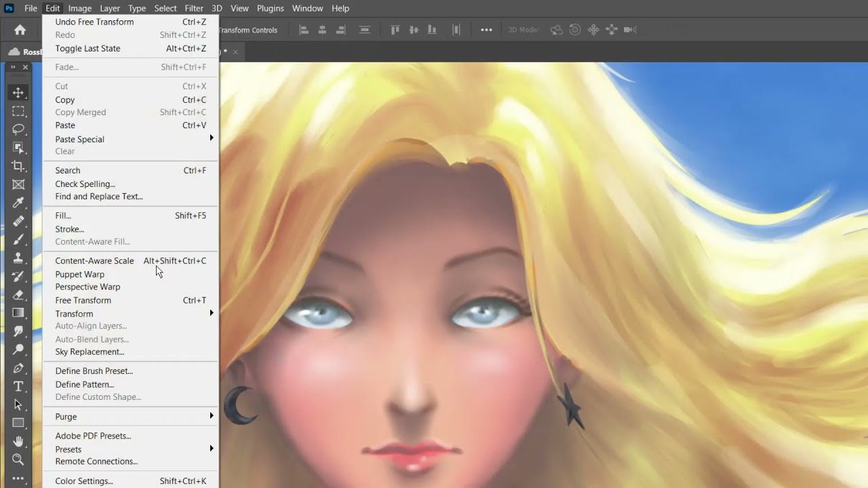Image resolution: width=868 pixels, height=488 pixels.
Task: Select the Horizontal Type tool
Action: (18, 386)
